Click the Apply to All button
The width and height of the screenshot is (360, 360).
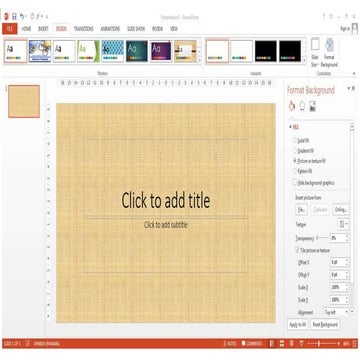(x=298, y=324)
